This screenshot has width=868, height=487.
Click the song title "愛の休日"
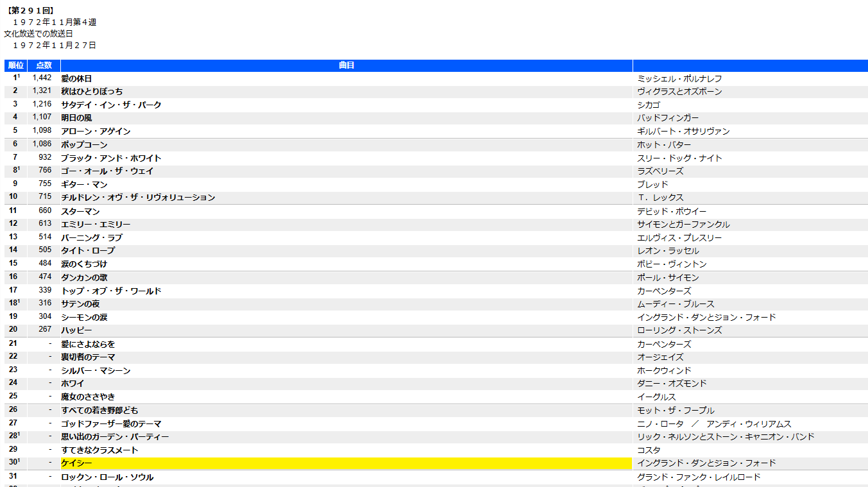coord(76,78)
